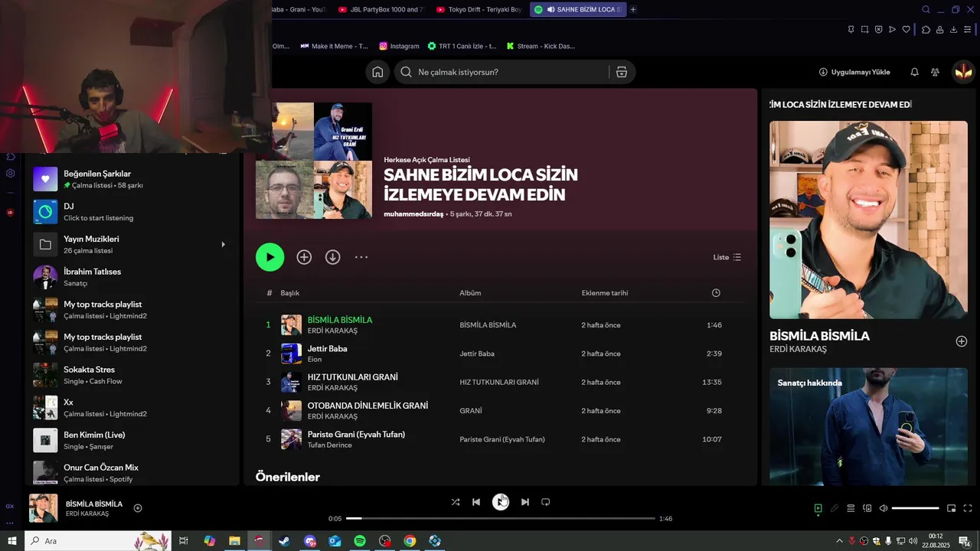This screenshot has width=980, height=551.
Task: Open Sokakta Stres in the library
Action: click(133, 375)
